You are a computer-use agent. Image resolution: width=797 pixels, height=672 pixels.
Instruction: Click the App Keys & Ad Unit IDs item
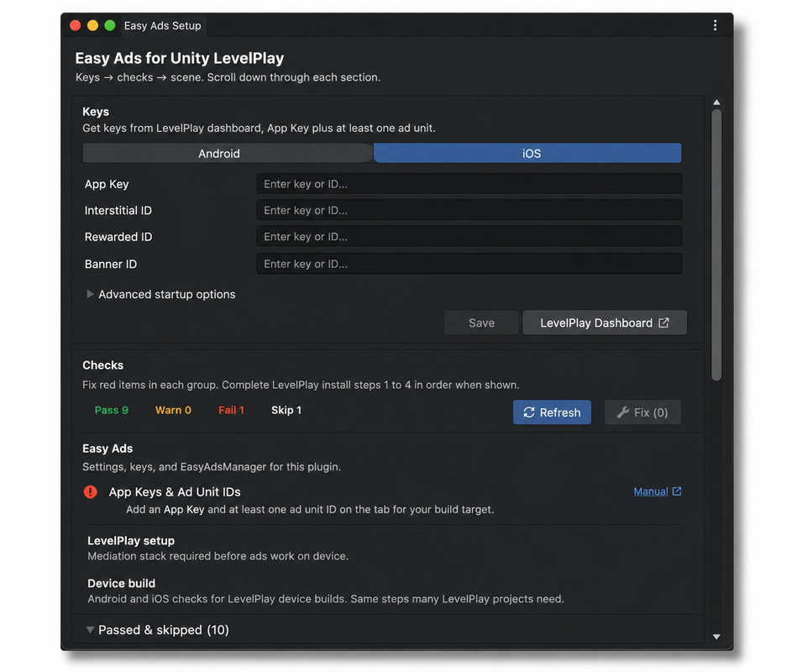pos(175,492)
